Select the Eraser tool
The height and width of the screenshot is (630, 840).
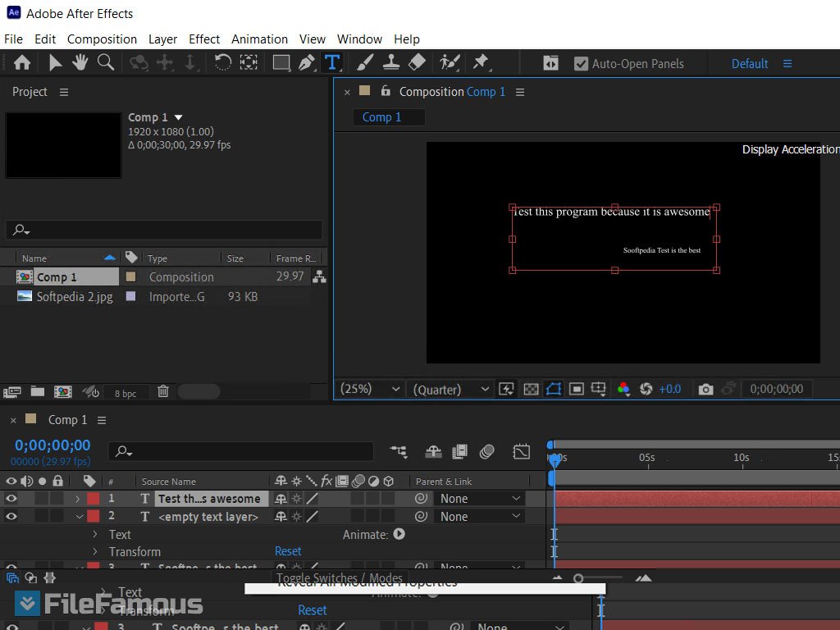[x=417, y=62]
